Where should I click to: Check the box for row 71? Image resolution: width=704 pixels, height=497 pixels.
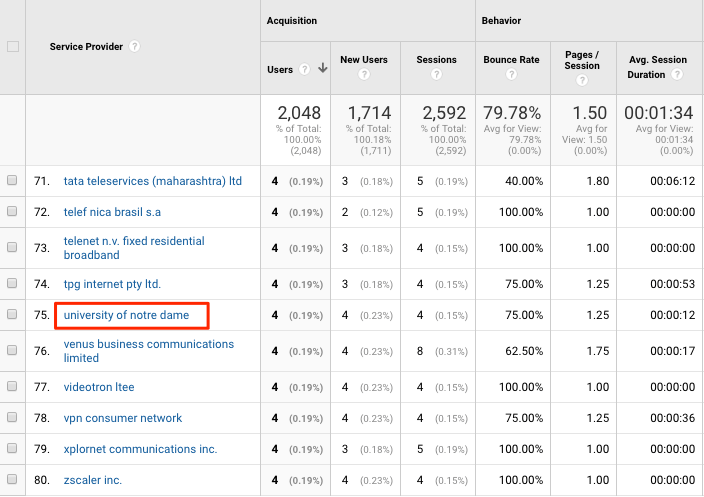12,180
